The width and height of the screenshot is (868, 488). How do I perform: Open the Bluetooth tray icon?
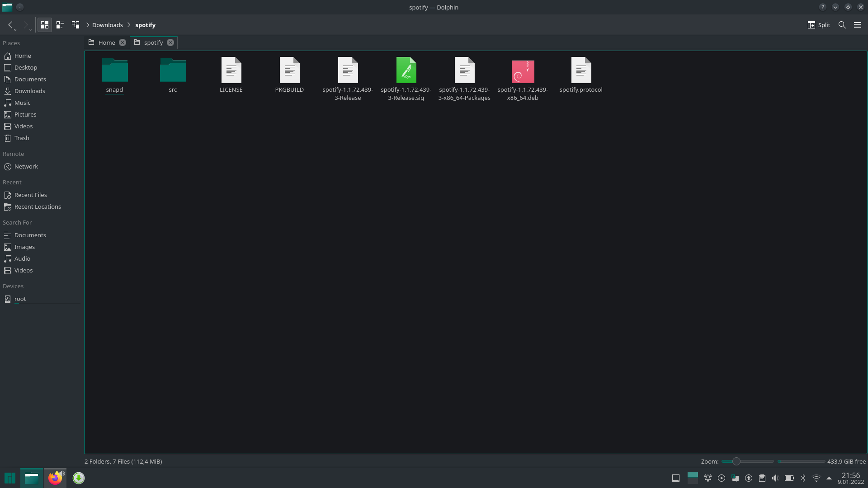[x=803, y=478]
